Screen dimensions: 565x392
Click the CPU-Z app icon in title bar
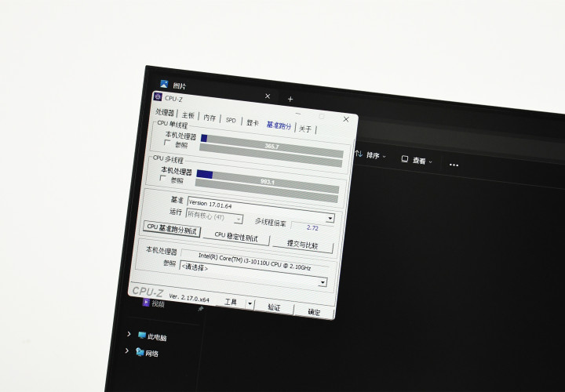[x=158, y=96]
